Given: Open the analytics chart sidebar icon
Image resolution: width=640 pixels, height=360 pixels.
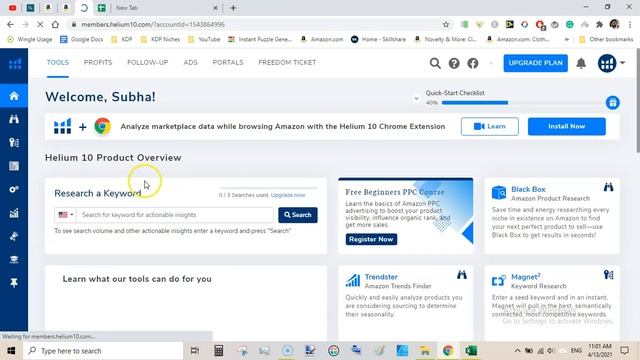Looking at the screenshot, I should (x=14, y=213).
